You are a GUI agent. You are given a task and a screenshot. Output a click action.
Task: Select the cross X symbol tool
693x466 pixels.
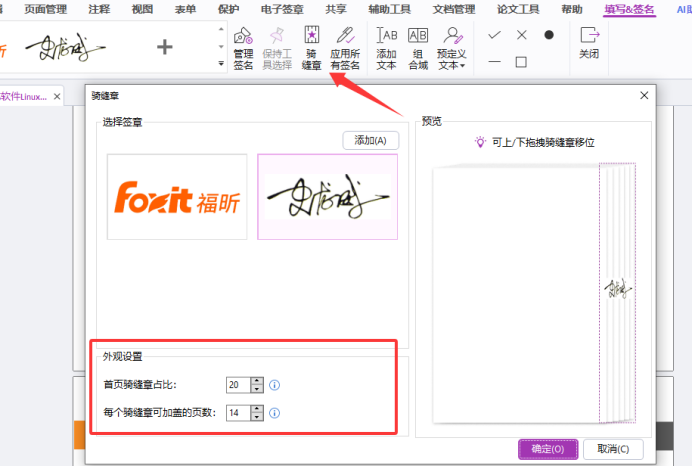(x=522, y=34)
